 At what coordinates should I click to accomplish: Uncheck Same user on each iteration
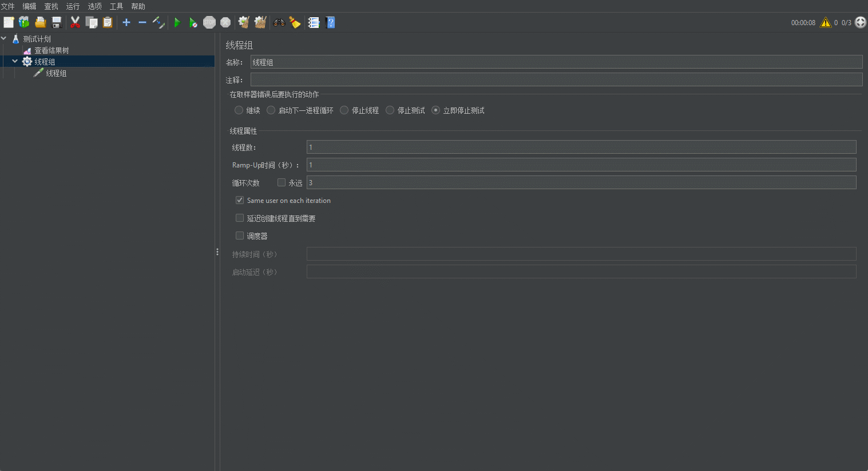(240, 201)
